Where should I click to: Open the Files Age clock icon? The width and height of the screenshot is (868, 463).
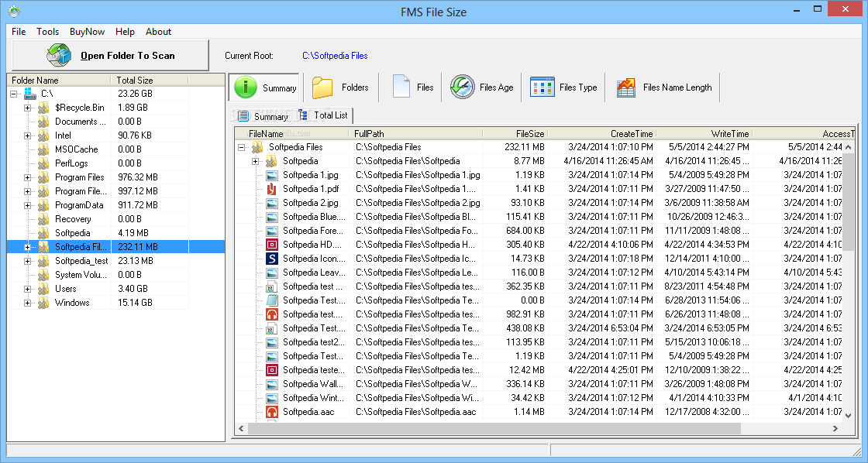462,87
